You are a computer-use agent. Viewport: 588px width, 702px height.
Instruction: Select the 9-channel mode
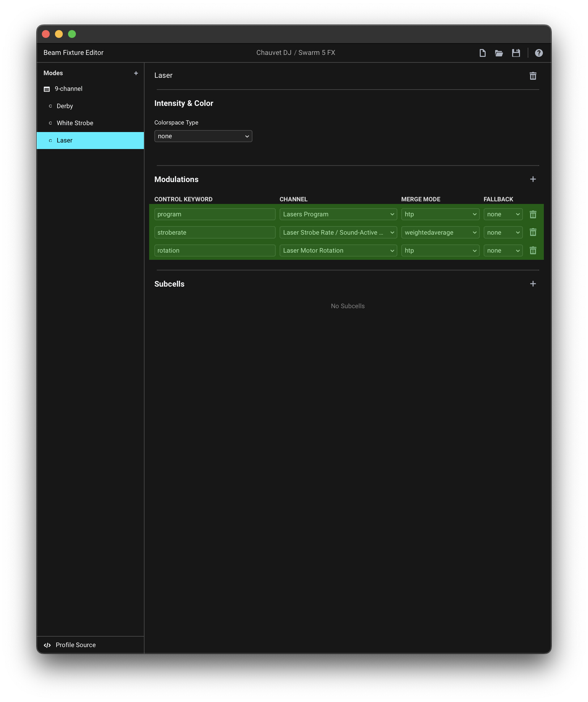click(x=68, y=89)
